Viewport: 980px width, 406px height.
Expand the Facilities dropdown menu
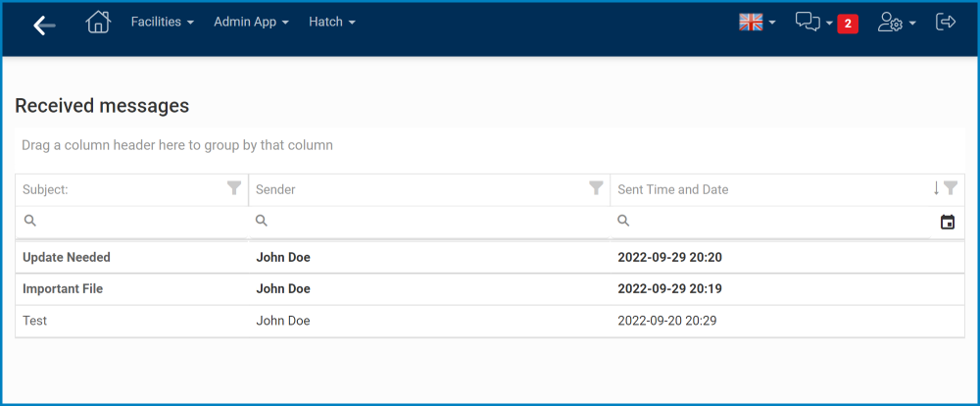[162, 23]
